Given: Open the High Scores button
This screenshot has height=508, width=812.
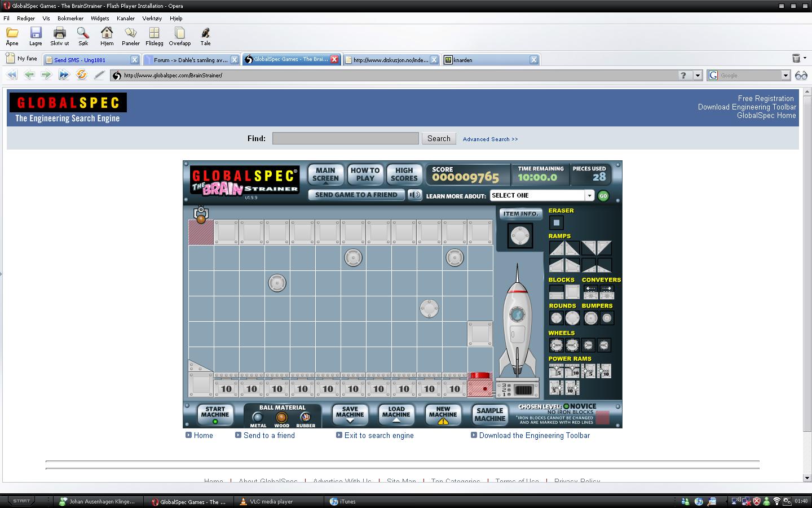Looking at the screenshot, I should [404, 174].
